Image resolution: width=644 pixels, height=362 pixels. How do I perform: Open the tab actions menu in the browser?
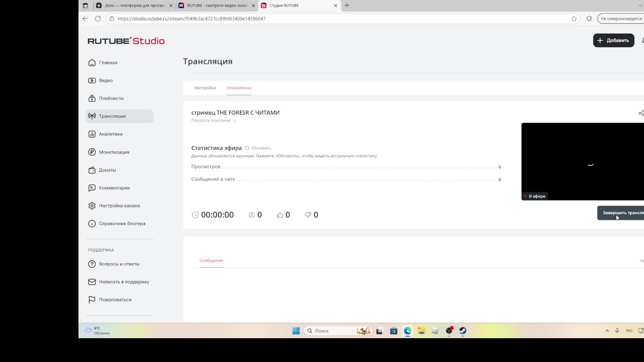pos(85,5)
